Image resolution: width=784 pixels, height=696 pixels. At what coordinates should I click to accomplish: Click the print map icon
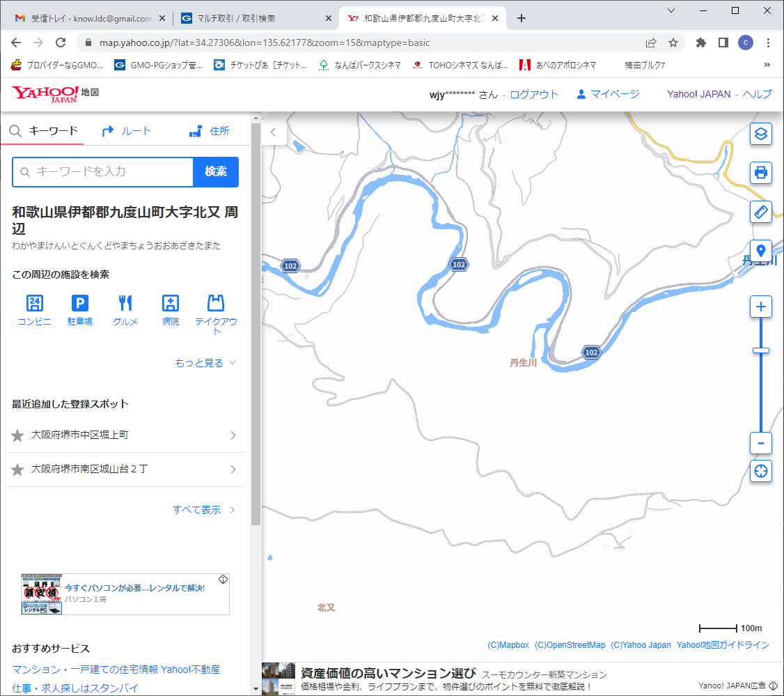click(761, 172)
